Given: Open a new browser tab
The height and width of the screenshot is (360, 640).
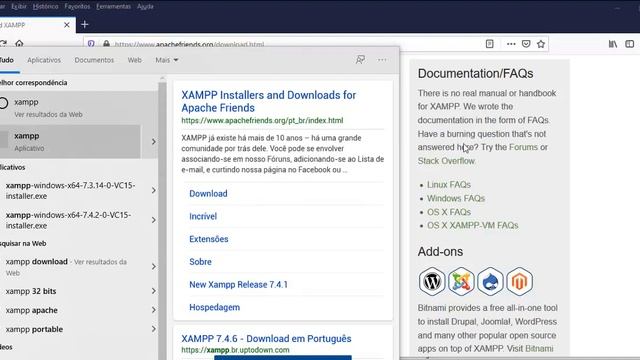Looking at the screenshot, I should (84, 25).
